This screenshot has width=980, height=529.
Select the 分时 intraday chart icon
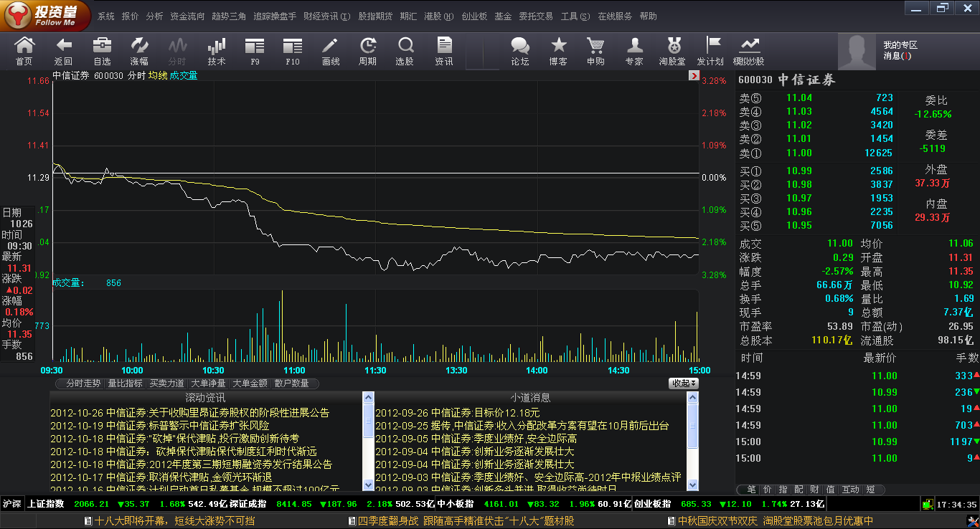coord(176,51)
